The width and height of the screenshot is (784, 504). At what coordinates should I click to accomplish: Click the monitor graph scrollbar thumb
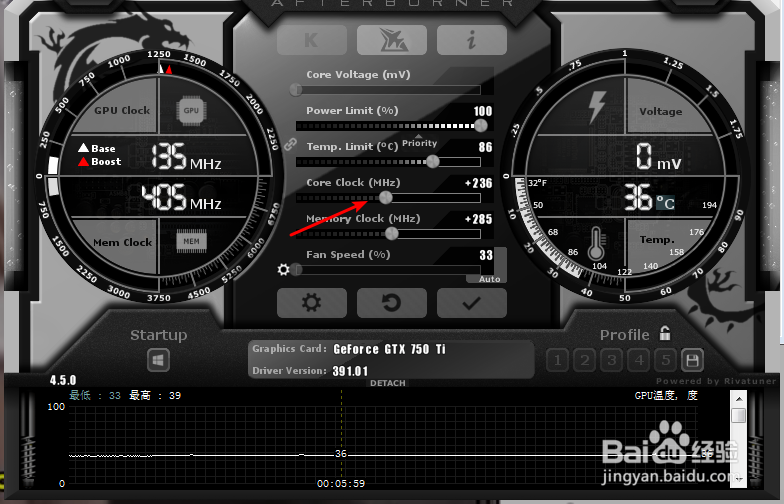coord(738,416)
